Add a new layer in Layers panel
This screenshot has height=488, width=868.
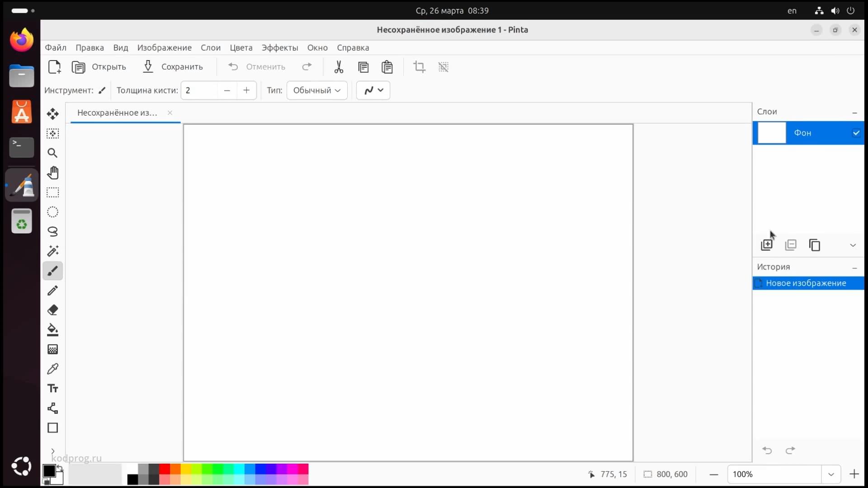(x=767, y=245)
